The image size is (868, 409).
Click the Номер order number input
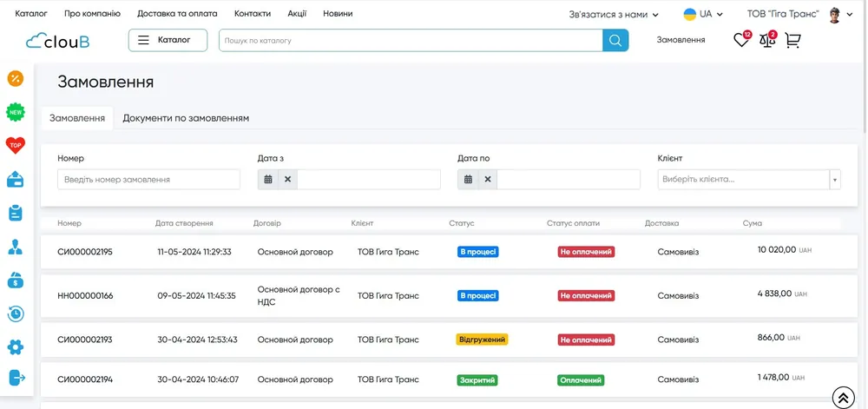coord(149,180)
